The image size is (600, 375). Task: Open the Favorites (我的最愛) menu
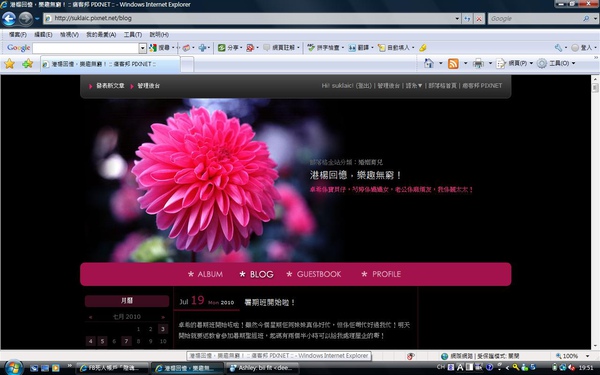[101, 34]
